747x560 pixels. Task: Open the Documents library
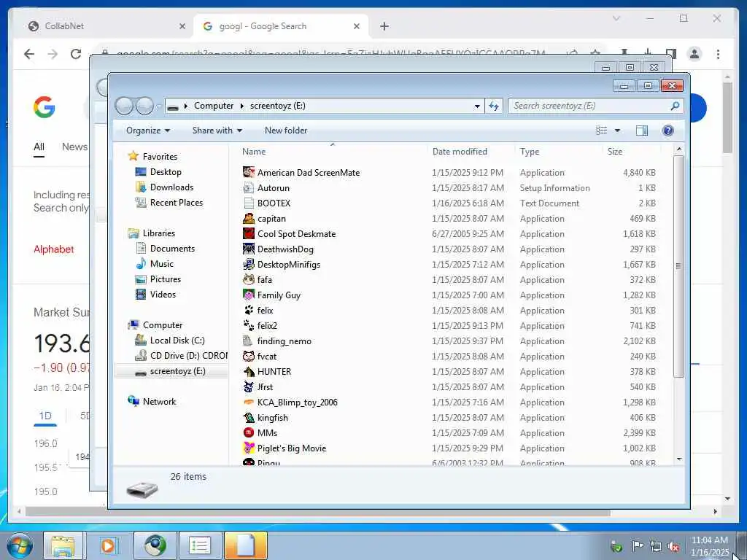pos(172,249)
